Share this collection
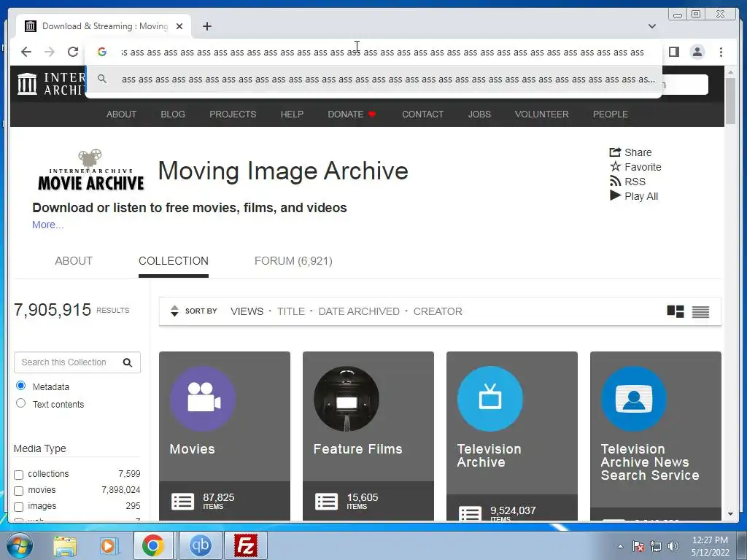The image size is (747, 560). tap(631, 152)
